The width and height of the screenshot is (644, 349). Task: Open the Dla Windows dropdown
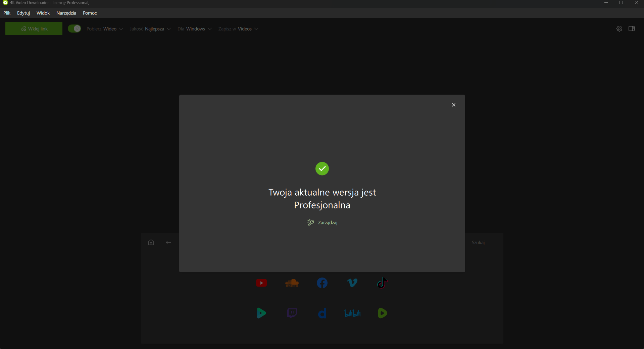[x=195, y=29]
